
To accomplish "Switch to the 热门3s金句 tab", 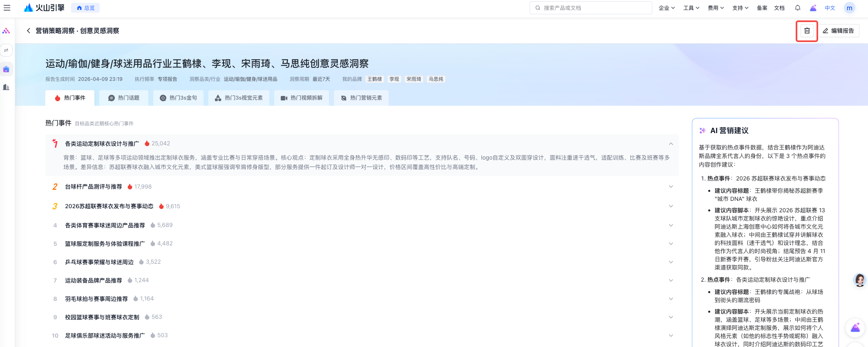I will [178, 98].
